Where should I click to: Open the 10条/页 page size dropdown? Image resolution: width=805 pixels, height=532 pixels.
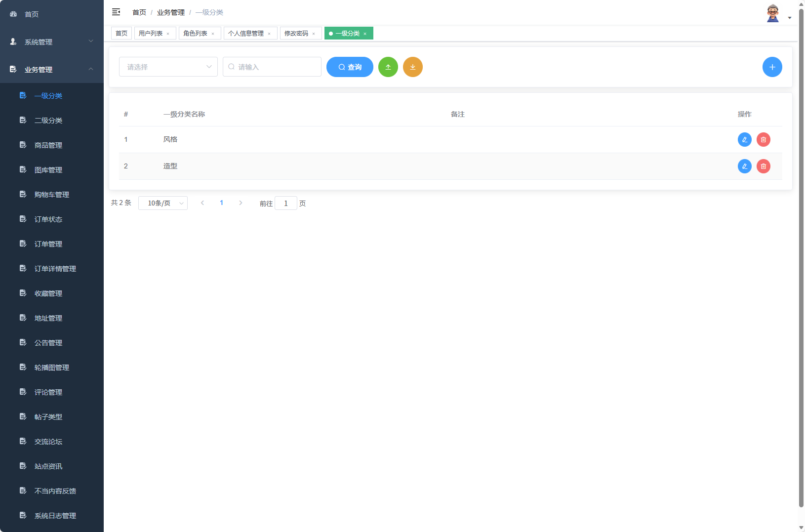163,203
